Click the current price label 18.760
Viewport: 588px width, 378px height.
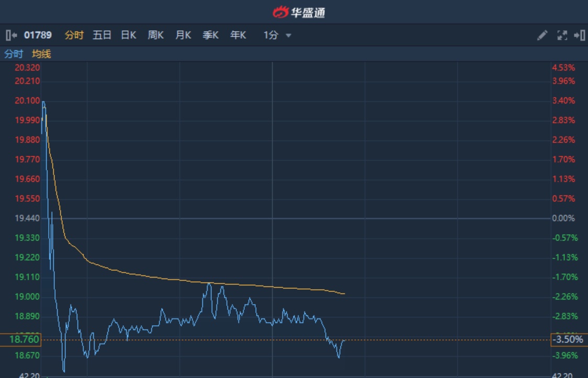point(24,340)
